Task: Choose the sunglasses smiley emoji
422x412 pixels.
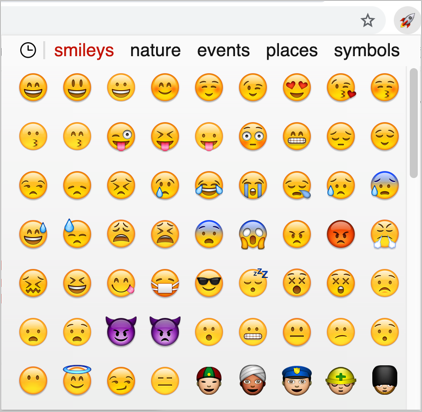Action: coord(209,283)
